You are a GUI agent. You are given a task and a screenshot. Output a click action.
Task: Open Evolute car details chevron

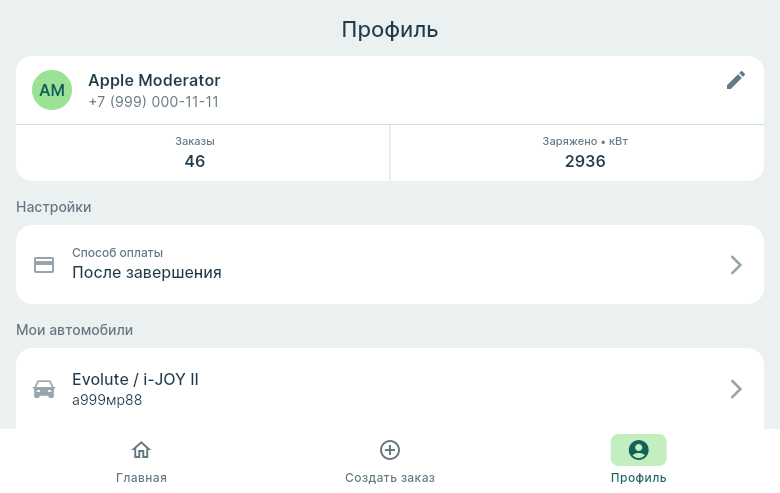736,389
